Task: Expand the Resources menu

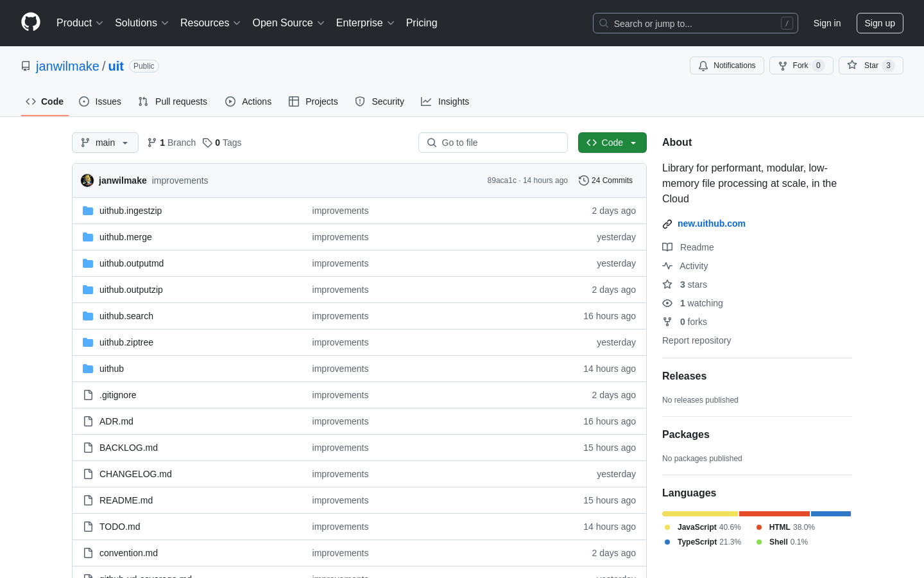Action: (x=210, y=22)
